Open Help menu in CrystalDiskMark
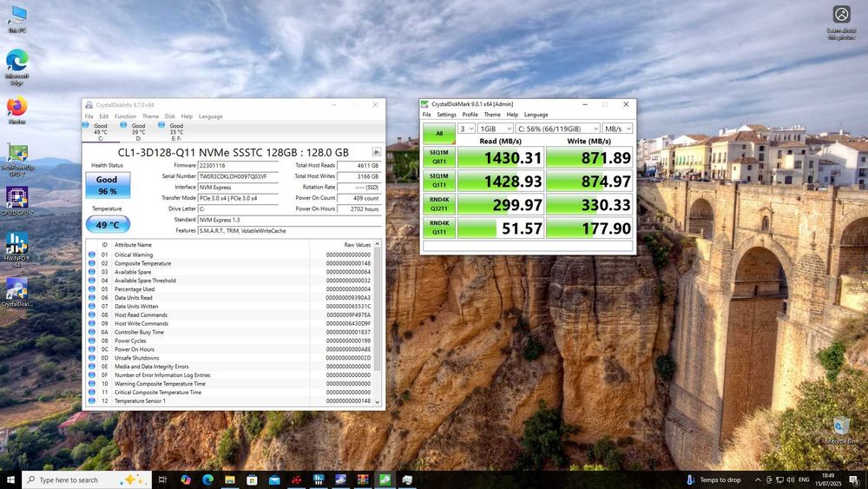 coord(512,115)
